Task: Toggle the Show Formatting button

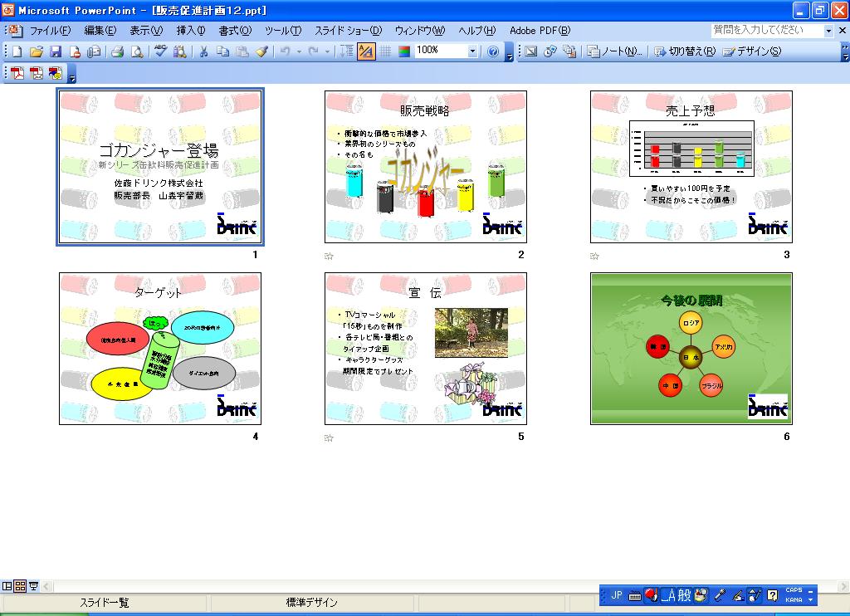Action: [x=366, y=51]
